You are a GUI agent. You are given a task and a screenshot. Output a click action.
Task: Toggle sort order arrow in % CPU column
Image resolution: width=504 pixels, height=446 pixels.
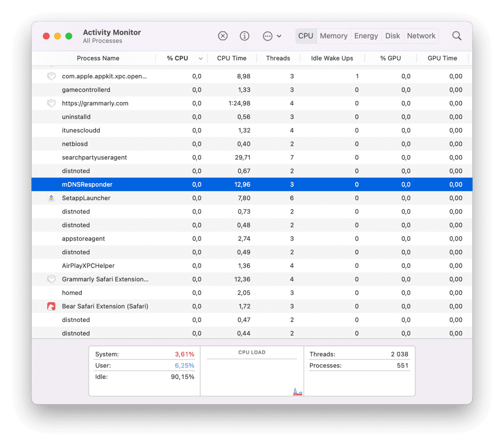[x=201, y=58]
